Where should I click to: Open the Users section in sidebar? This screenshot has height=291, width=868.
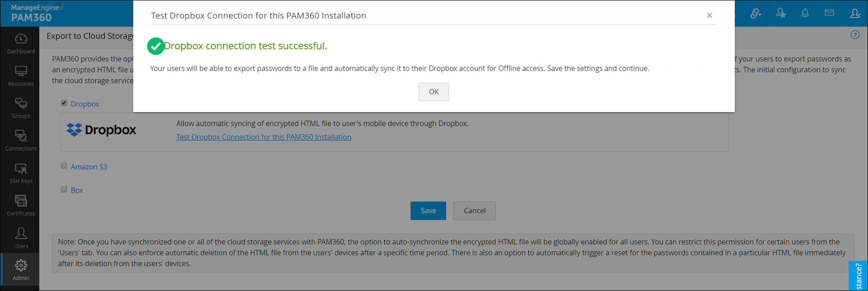click(x=21, y=238)
